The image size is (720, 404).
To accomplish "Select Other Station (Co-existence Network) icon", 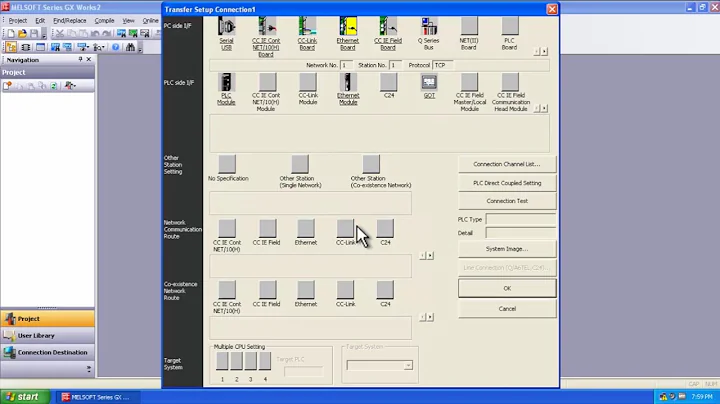I will tap(371, 164).
